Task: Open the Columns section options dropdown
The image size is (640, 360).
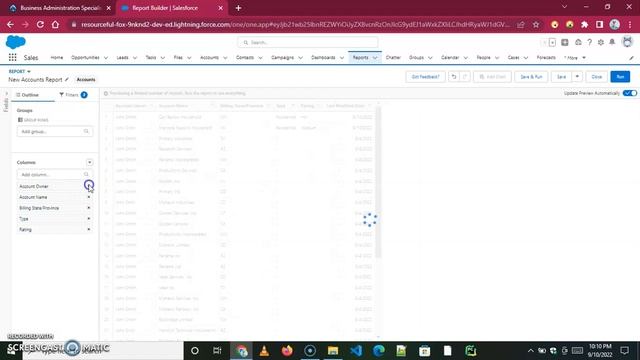Action: pyautogui.click(x=89, y=162)
